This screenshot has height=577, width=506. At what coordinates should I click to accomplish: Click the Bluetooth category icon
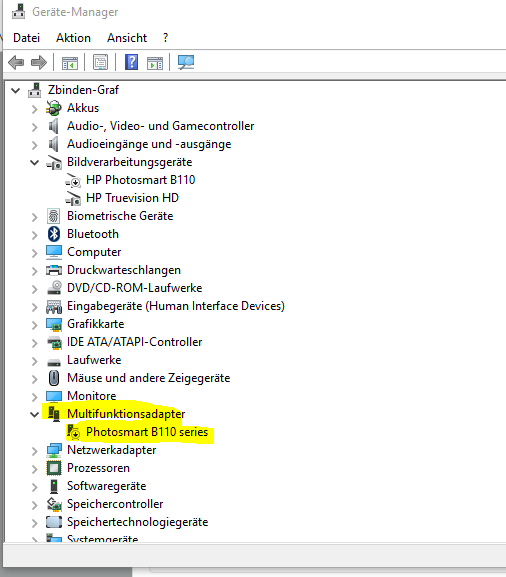(54, 234)
